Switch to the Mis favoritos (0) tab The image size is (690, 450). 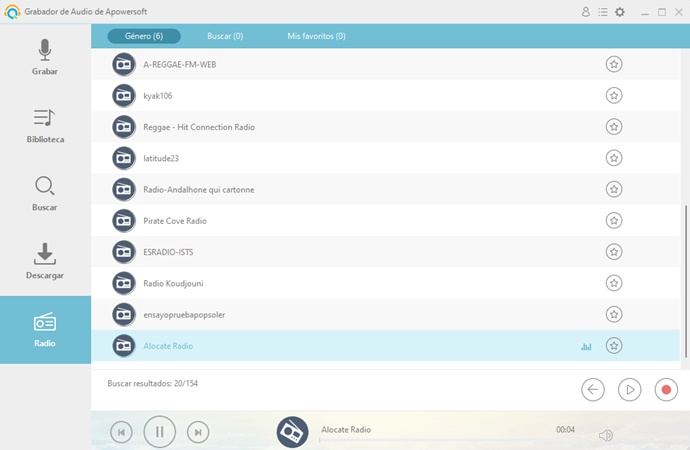(x=316, y=36)
